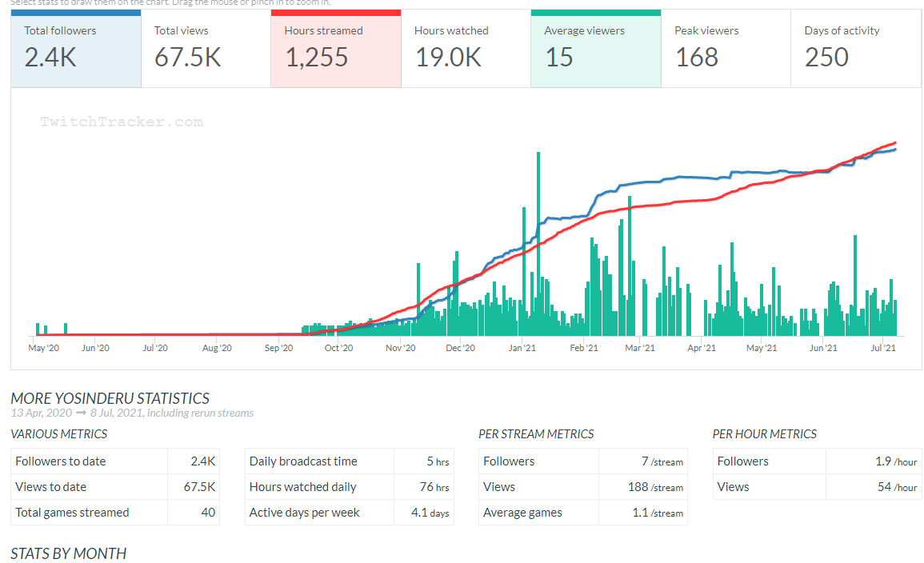Toggle the Hours watched stat card
Image resolution: width=924 pixels, height=563 pixels.
[x=466, y=49]
